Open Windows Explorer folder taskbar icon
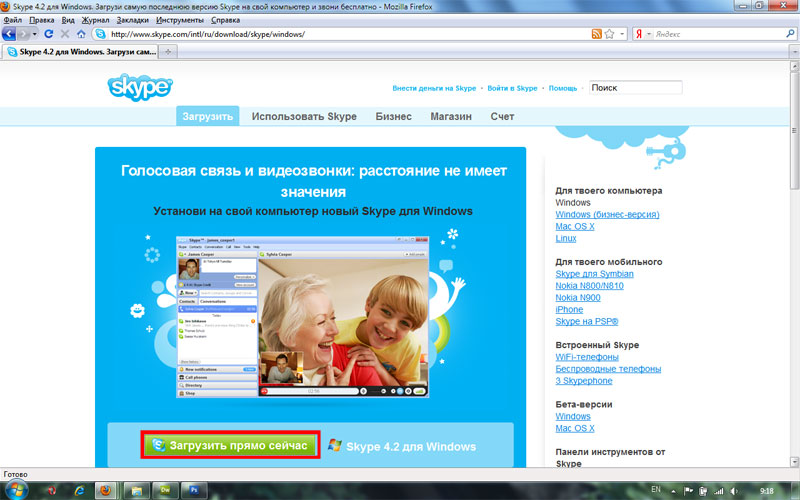Image resolution: width=800 pixels, height=500 pixels. [x=136, y=490]
